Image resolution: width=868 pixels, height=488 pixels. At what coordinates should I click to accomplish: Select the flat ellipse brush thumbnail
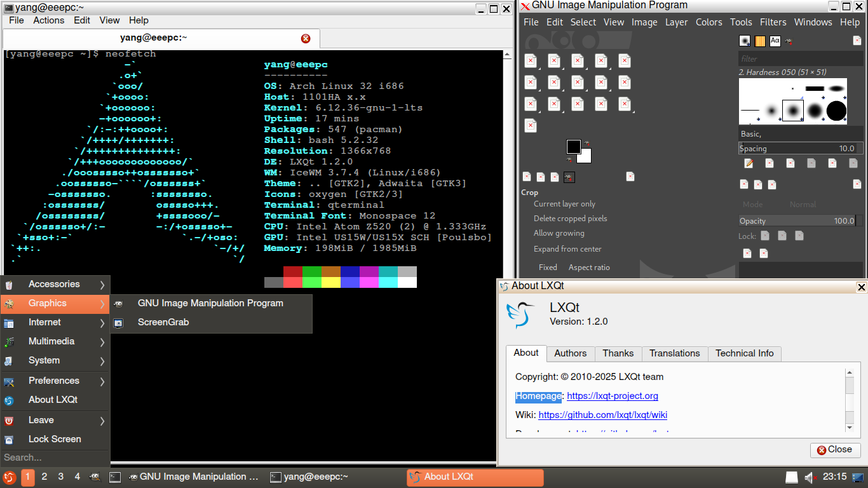(836, 88)
